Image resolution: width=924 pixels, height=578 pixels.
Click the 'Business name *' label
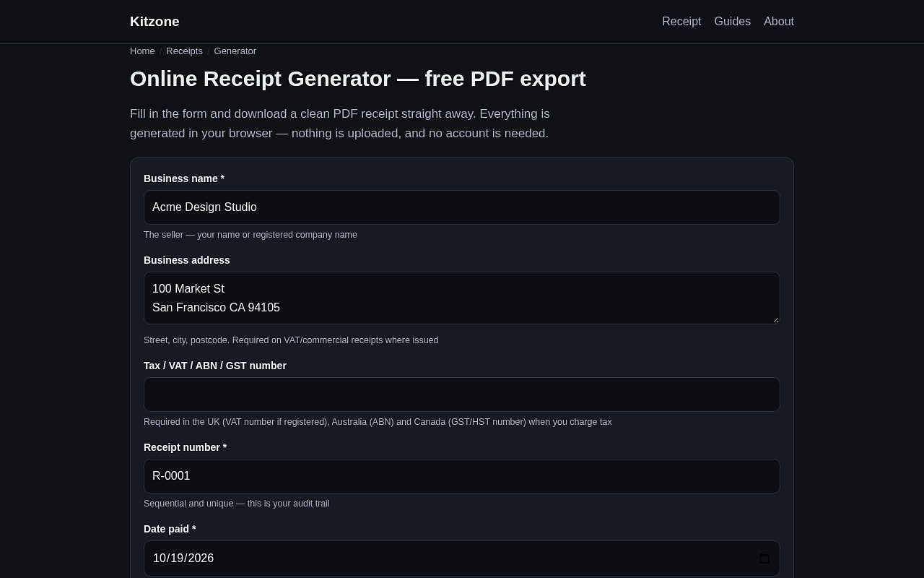coord(184,178)
